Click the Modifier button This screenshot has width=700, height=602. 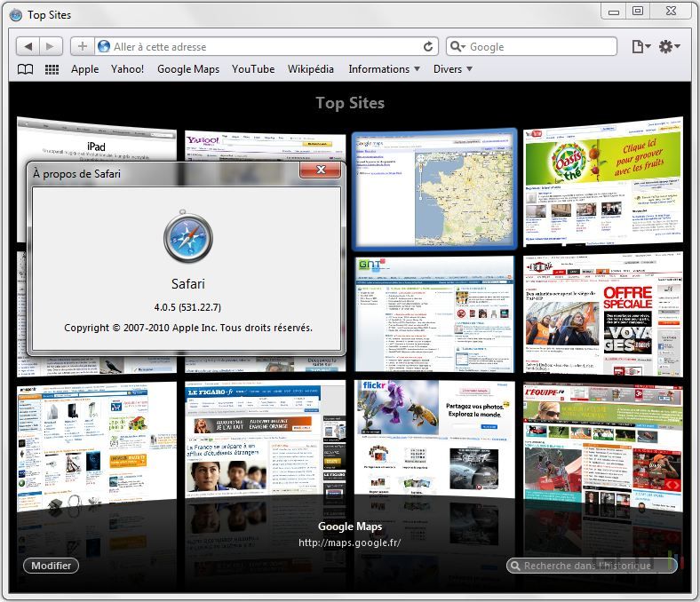pyautogui.click(x=51, y=566)
